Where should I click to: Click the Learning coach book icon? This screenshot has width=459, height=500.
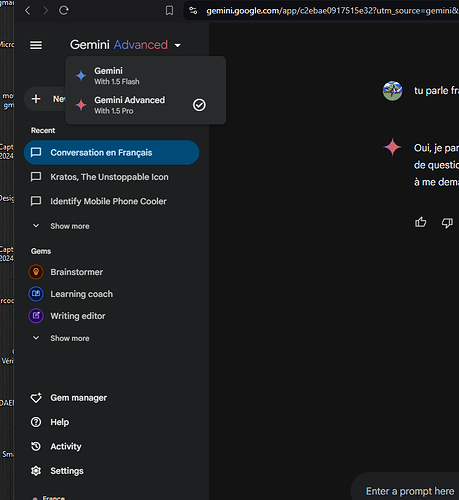coord(36,294)
